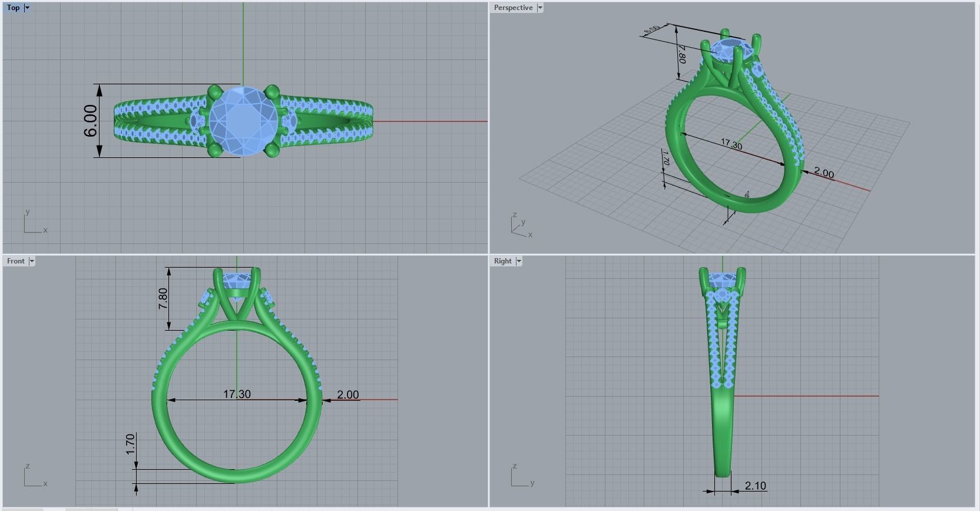Select the 17.30 dimension in Perspective view
The image size is (980, 511).
pyautogui.click(x=731, y=144)
